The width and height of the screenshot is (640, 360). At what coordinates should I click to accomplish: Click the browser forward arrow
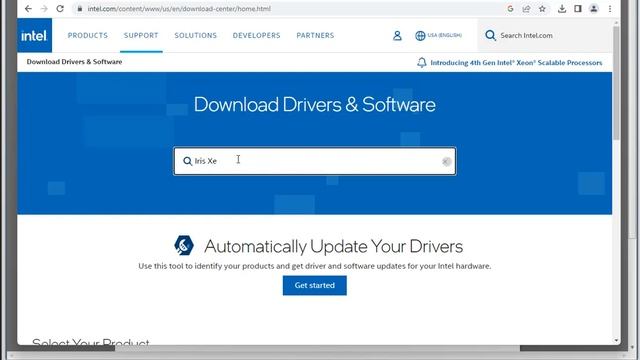click(44, 9)
